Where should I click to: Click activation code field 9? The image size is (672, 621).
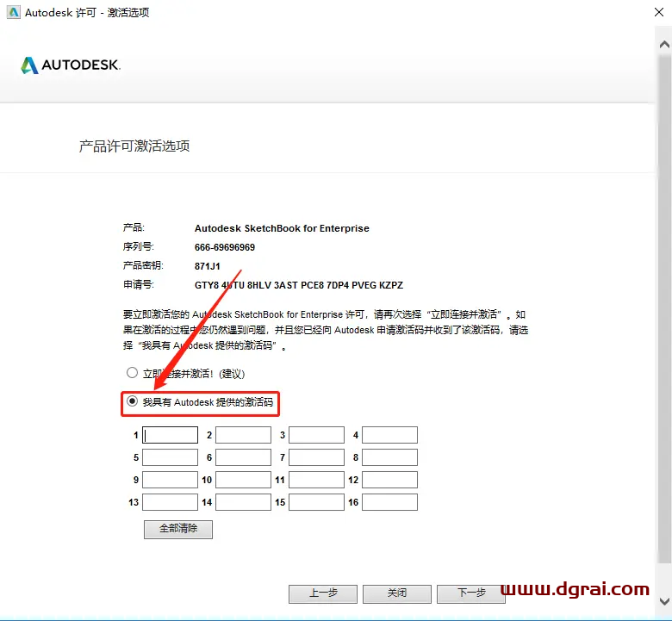pyautogui.click(x=170, y=480)
